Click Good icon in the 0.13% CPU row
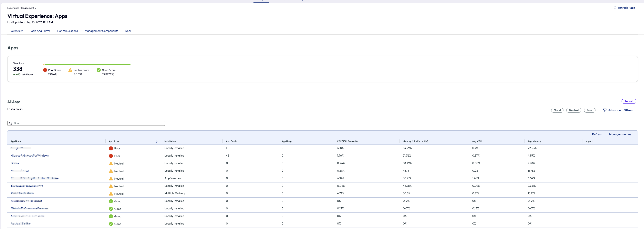The height and width of the screenshot is (229, 644). (x=111, y=209)
